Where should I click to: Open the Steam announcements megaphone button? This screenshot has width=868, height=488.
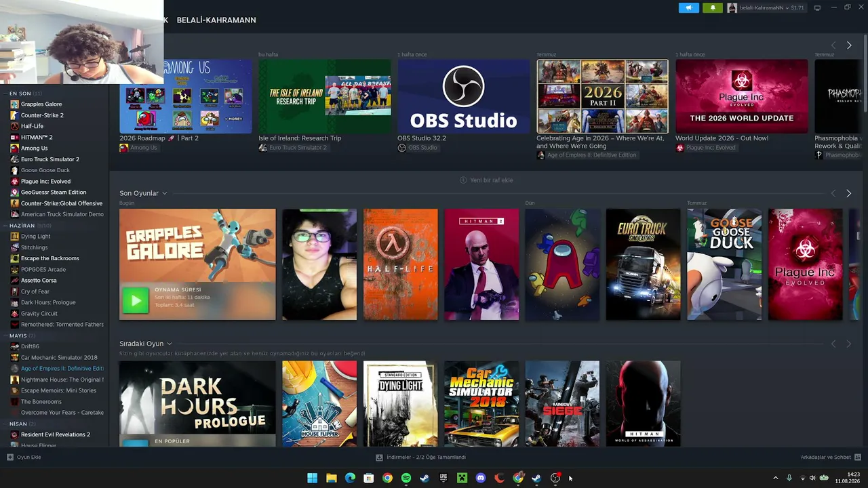tap(688, 8)
